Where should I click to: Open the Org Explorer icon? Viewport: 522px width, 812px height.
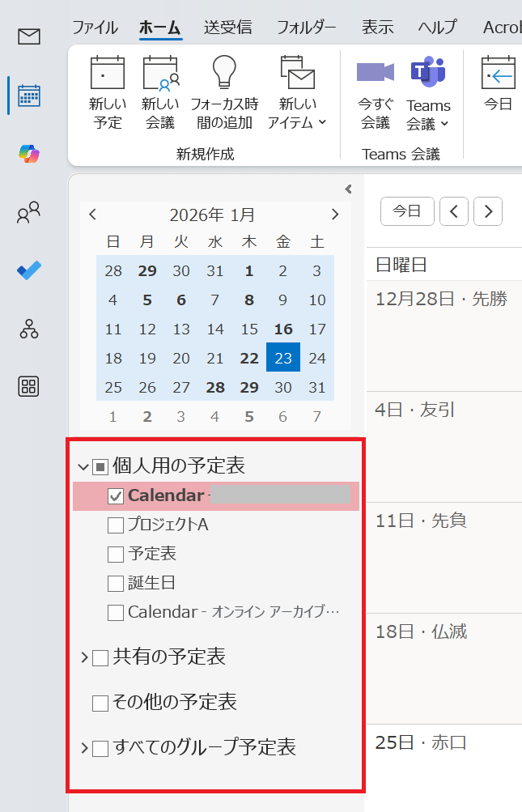pyautogui.click(x=29, y=329)
